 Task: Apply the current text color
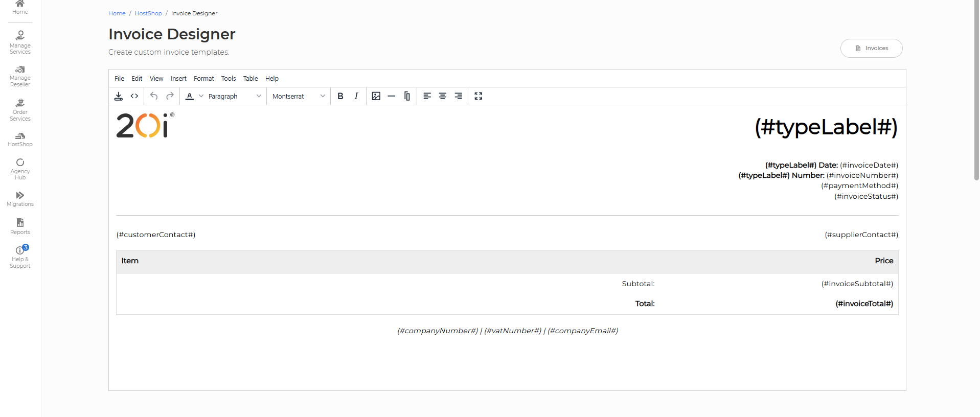(190, 96)
